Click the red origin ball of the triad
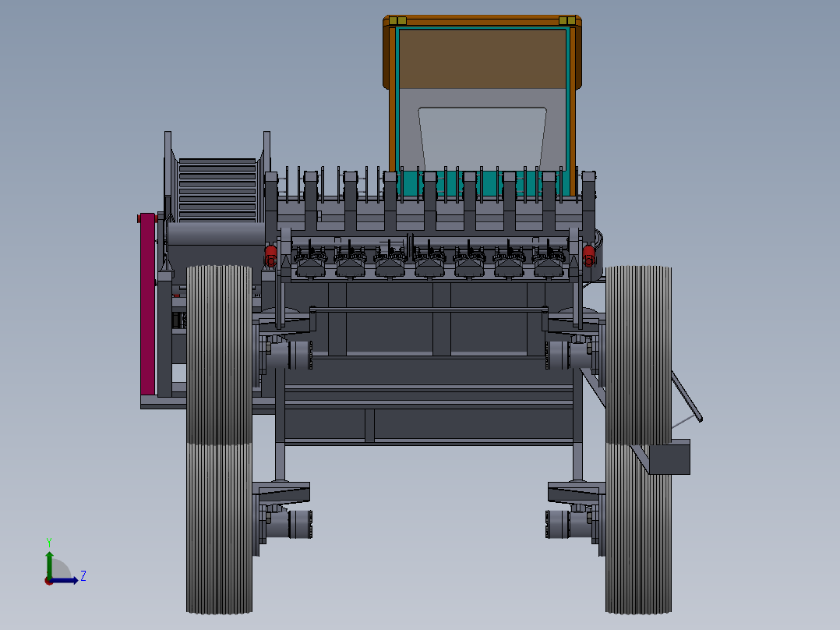Screen dimensions: 840x630 pos(49,581)
